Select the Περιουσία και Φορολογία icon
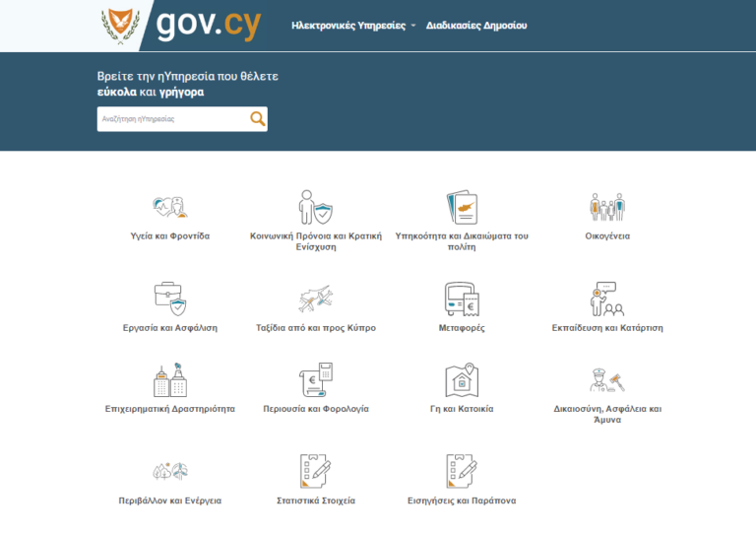Image resolution: width=756 pixels, height=534 pixels. tap(315, 379)
